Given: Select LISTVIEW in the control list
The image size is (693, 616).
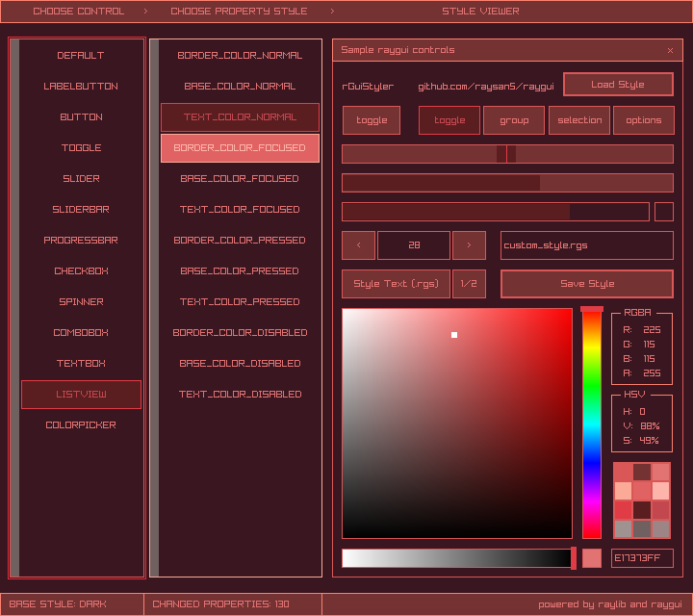Looking at the screenshot, I should [x=81, y=395].
